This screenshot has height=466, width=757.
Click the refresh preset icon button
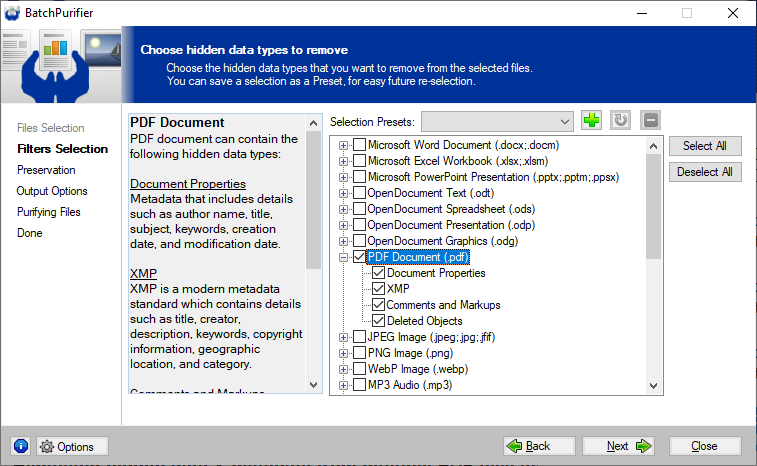(x=621, y=120)
